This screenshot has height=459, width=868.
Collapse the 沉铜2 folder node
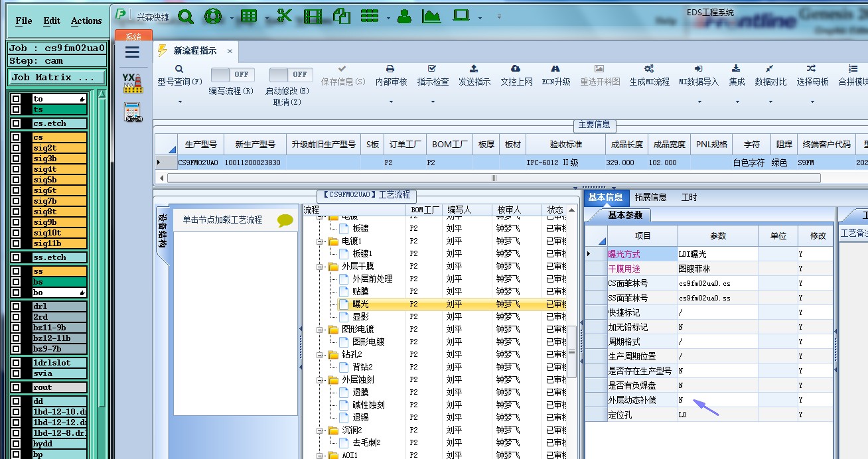[x=320, y=430]
